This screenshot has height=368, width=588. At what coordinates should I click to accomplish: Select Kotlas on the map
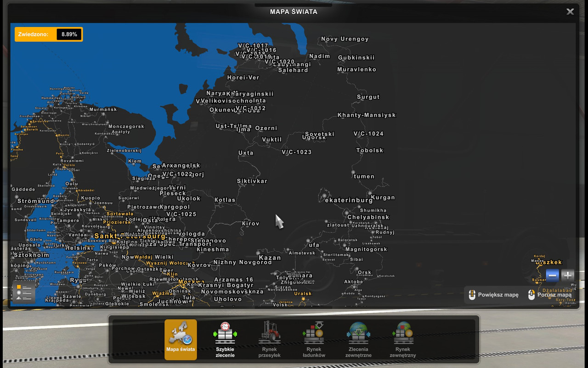point(225,200)
